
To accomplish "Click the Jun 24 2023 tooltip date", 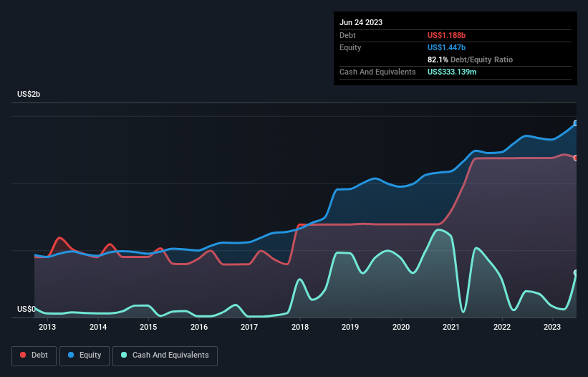I will point(361,22).
